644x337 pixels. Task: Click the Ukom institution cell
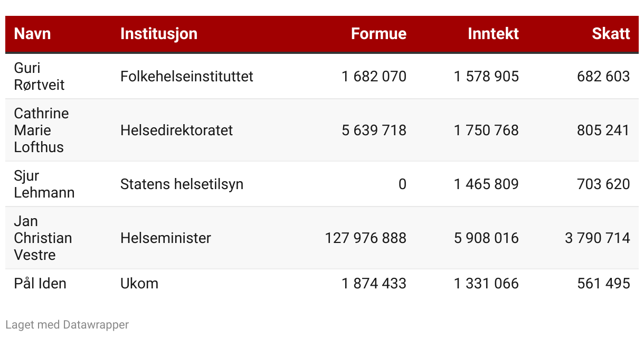point(139,283)
